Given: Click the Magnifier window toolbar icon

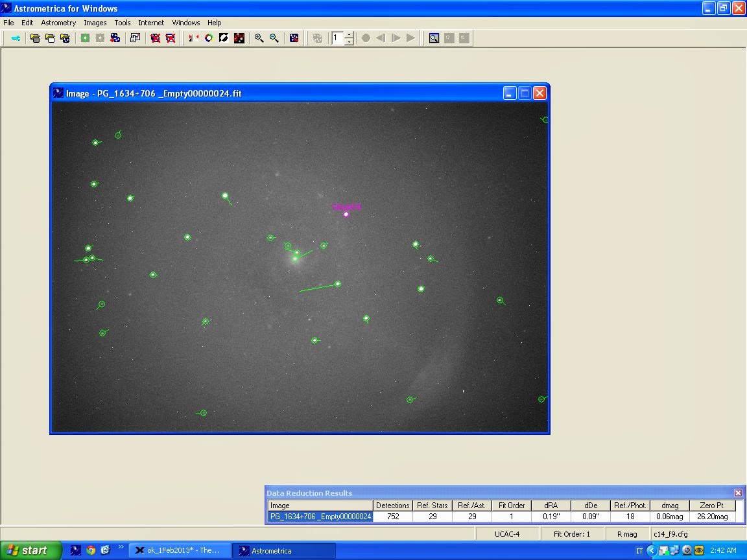Looking at the screenshot, I should 434,38.
